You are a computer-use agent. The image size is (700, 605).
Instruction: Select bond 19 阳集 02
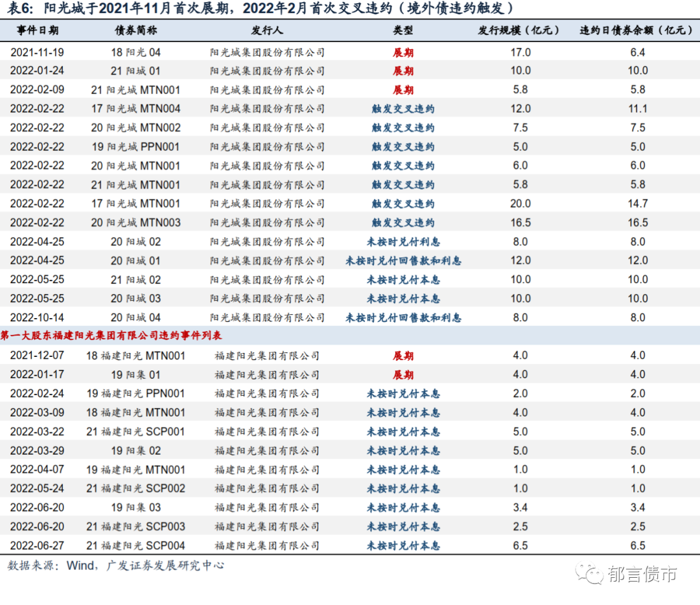135,451
